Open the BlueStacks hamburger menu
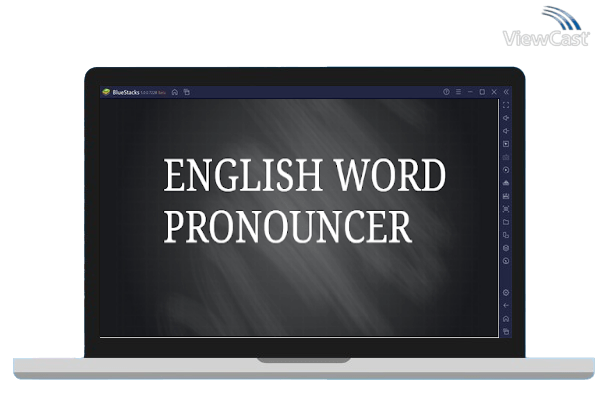 458,92
